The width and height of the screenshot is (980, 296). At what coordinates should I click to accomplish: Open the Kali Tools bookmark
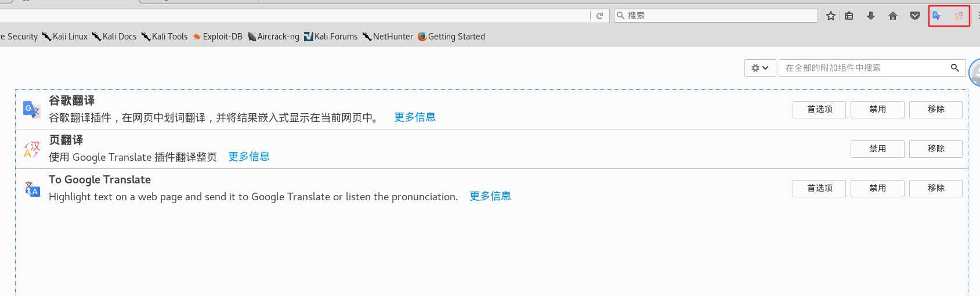164,37
